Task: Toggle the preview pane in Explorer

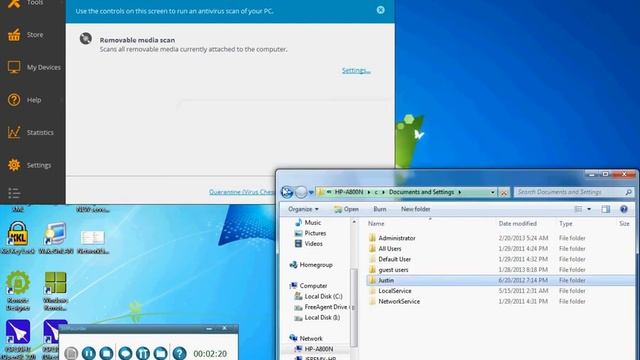Action: pyautogui.click(x=605, y=209)
